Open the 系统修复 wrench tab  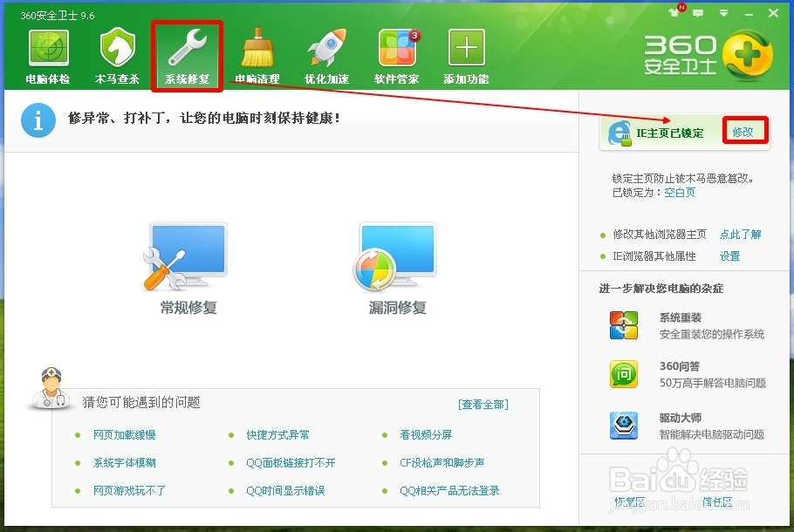pyautogui.click(x=187, y=56)
